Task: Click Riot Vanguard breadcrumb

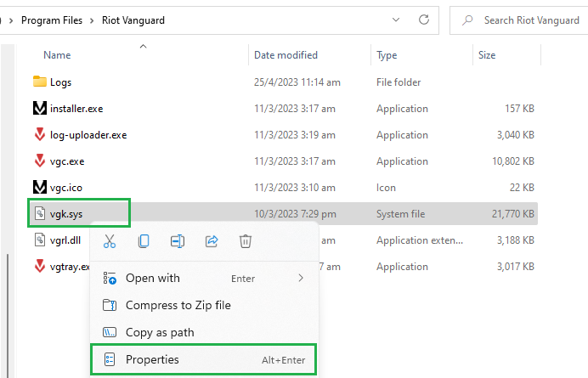Action: pyautogui.click(x=133, y=20)
